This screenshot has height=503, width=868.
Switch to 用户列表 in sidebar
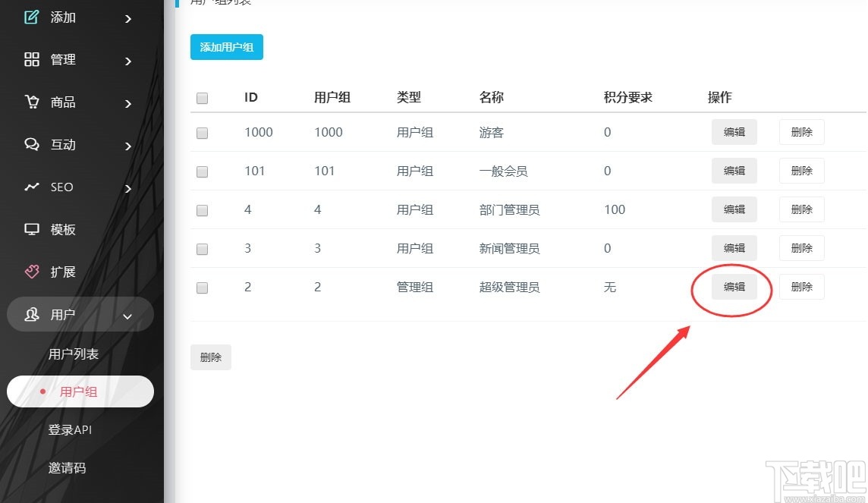[x=74, y=353]
